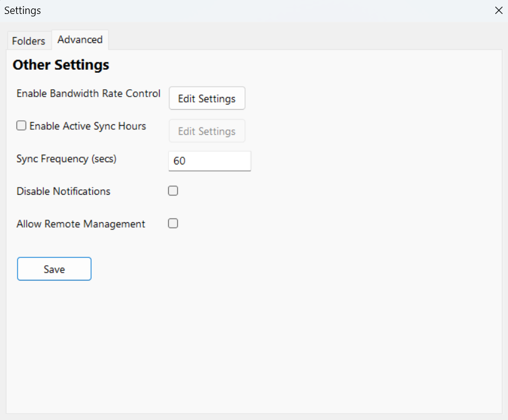Tick the Disable Notifications checkbox

click(x=173, y=191)
